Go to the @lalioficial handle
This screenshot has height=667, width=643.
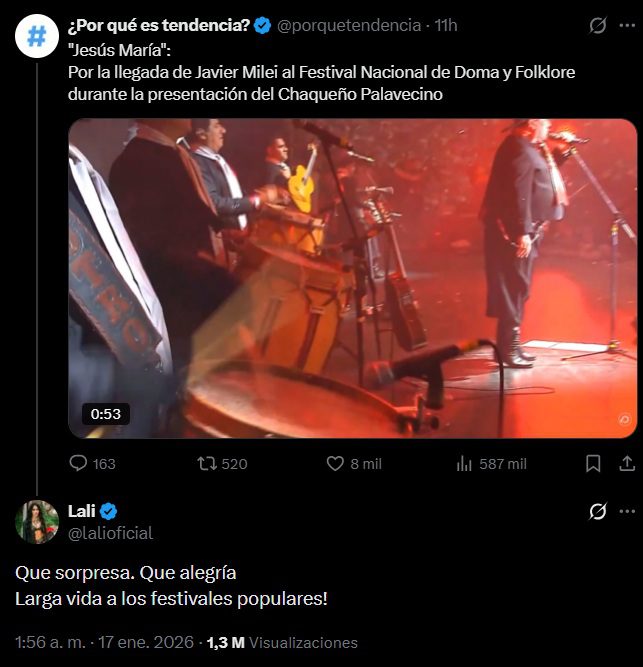[x=110, y=533]
